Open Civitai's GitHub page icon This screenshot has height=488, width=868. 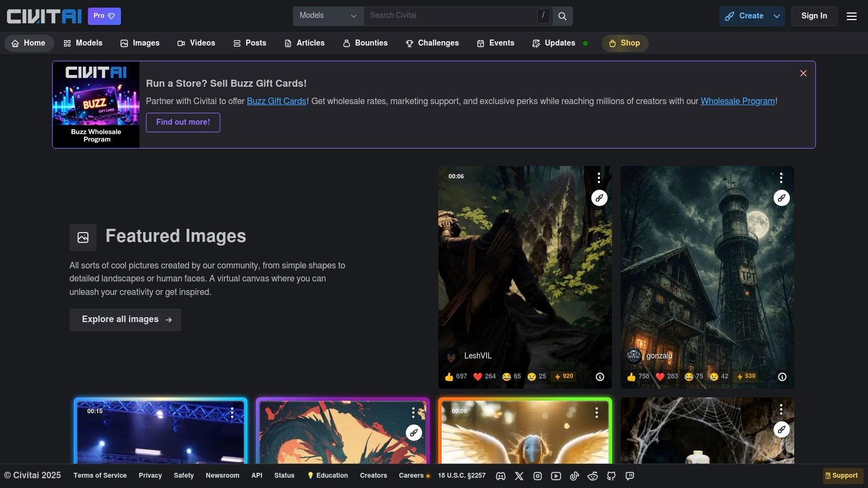coord(611,476)
